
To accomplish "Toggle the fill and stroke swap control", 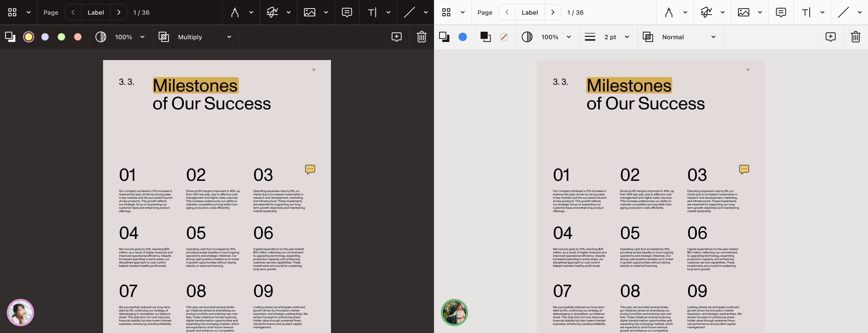I will coord(486,37).
